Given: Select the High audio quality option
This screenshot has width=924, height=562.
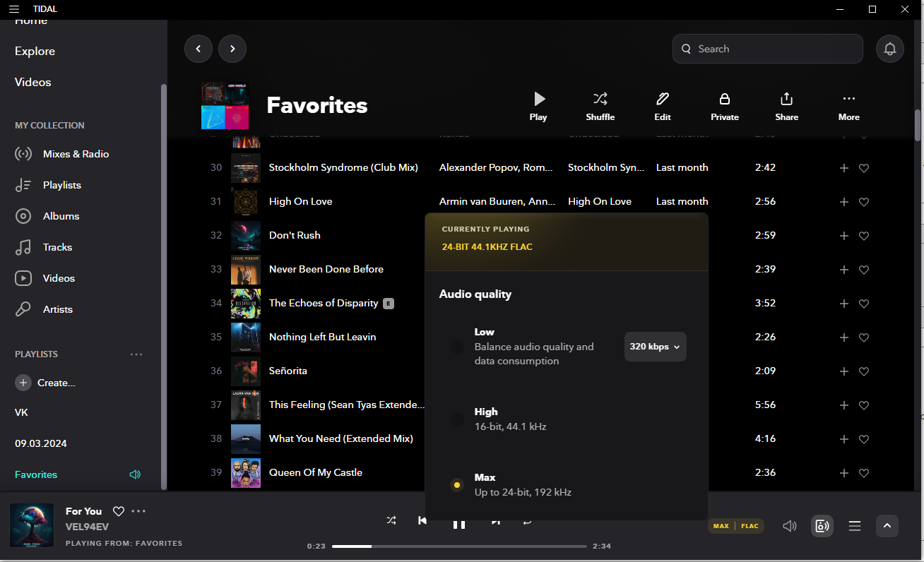Looking at the screenshot, I should point(457,419).
